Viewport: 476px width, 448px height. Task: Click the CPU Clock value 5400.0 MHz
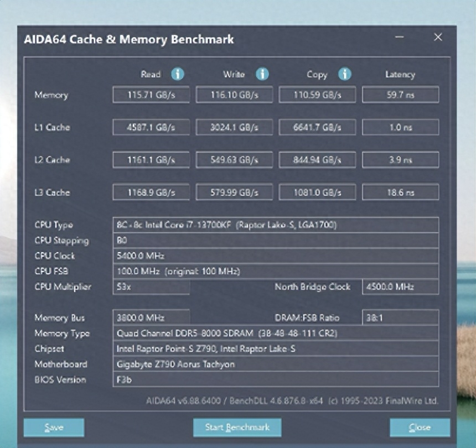276,256
